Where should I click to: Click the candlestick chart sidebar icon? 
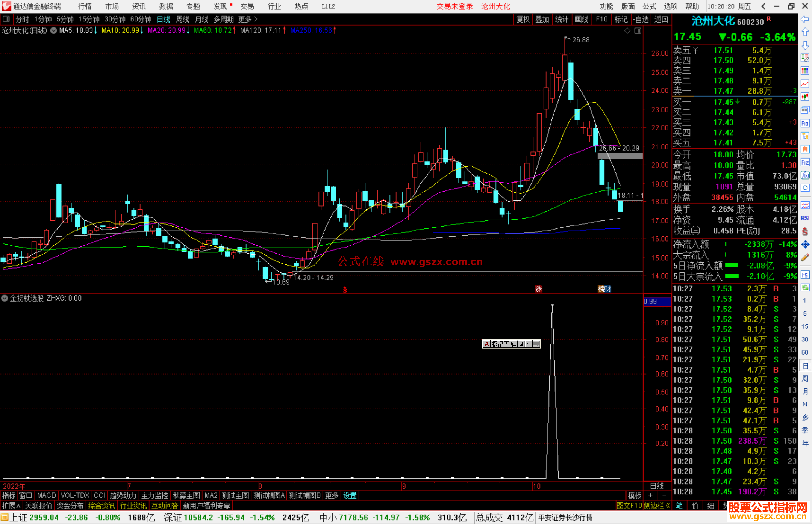(x=805, y=97)
